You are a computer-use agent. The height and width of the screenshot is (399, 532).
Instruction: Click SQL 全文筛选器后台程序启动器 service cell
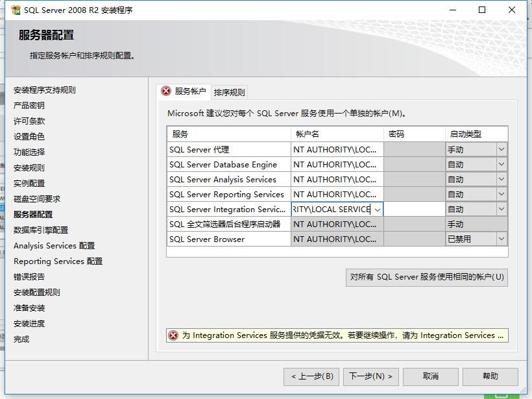click(229, 224)
